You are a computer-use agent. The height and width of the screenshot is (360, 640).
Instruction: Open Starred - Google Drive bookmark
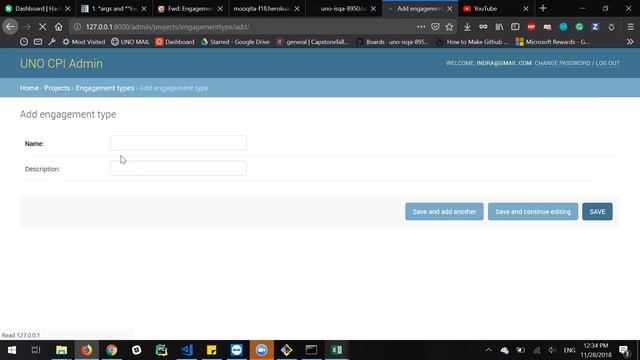(x=235, y=42)
